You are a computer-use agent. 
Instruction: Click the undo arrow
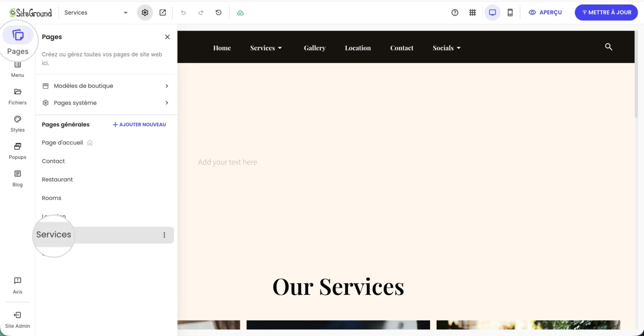[x=183, y=13]
